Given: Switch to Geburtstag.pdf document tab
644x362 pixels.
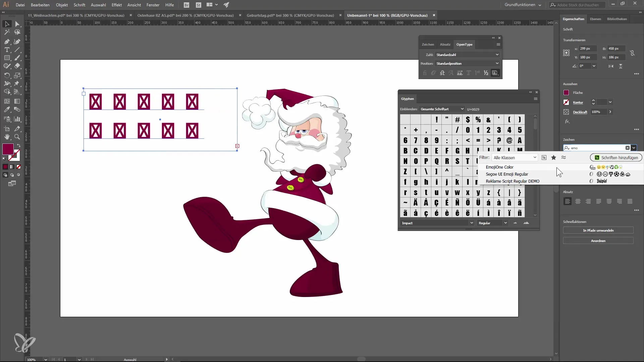Looking at the screenshot, I should (x=290, y=15).
